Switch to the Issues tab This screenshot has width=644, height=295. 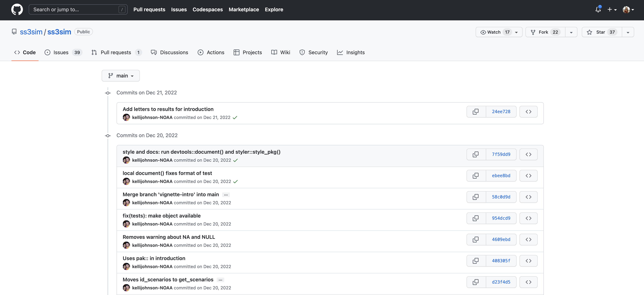click(61, 53)
